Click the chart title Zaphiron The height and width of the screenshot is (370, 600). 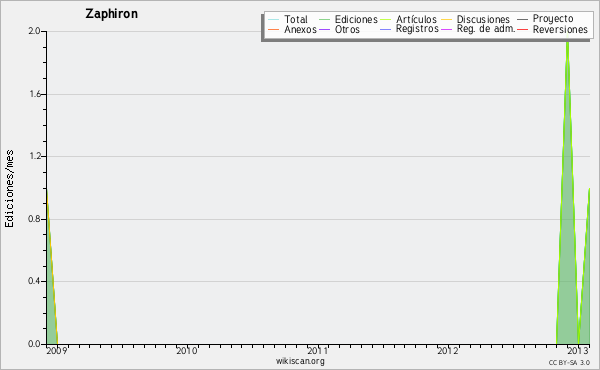click(x=111, y=14)
